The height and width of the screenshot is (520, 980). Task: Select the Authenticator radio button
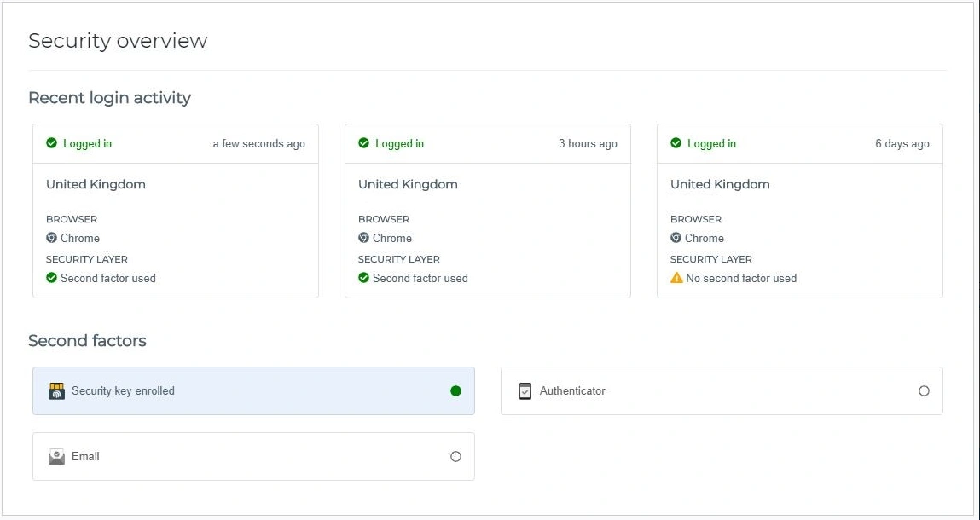point(924,391)
